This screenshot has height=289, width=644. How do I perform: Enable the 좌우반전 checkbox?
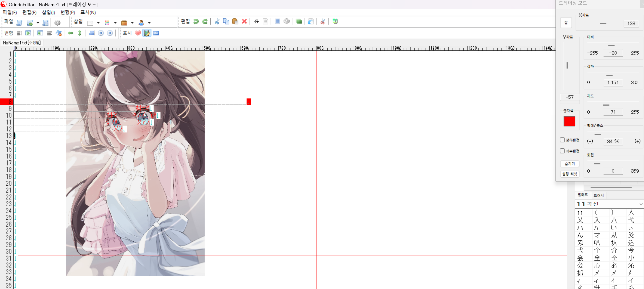pos(562,151)
